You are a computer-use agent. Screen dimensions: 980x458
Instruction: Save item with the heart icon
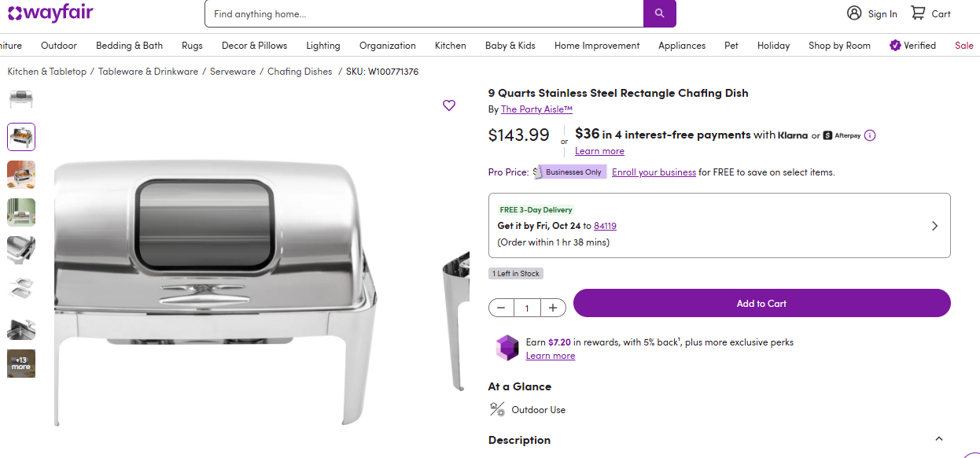click(449, 105)
